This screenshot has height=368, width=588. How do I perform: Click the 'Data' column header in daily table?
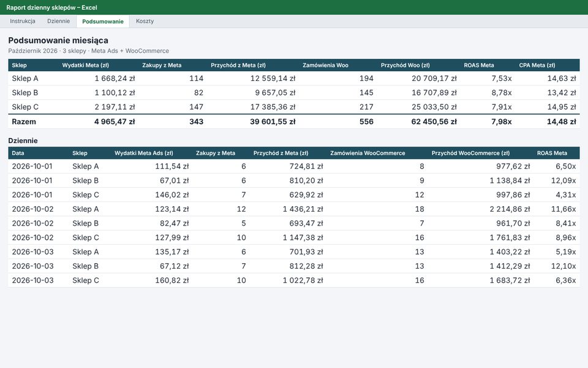point(18,153)
